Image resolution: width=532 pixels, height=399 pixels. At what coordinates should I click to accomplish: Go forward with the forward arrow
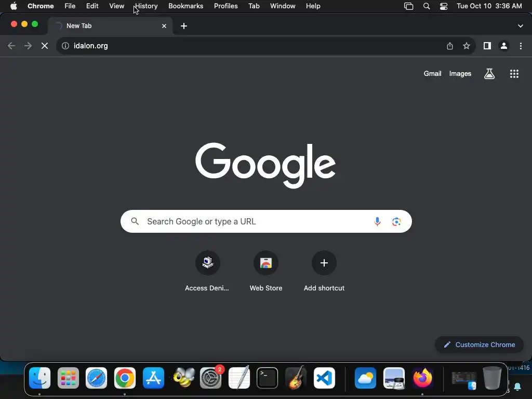pyautogui.click(x=28, y=46)
